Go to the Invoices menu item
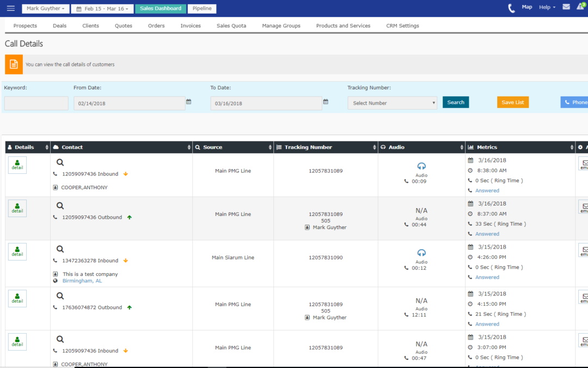 [x=191, y=26]
